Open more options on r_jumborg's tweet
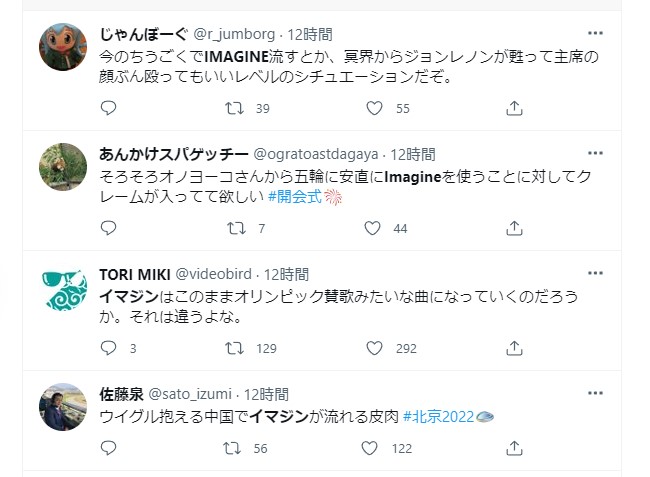 (x=595, y=33)
